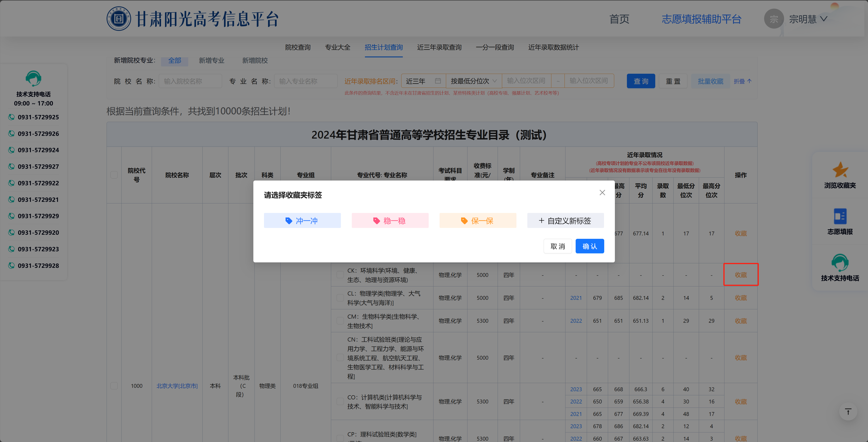The height and width of the screenshot is (442, 868).
Task: Click the 技术支持电话 headset icon on right
Action: 840,262
